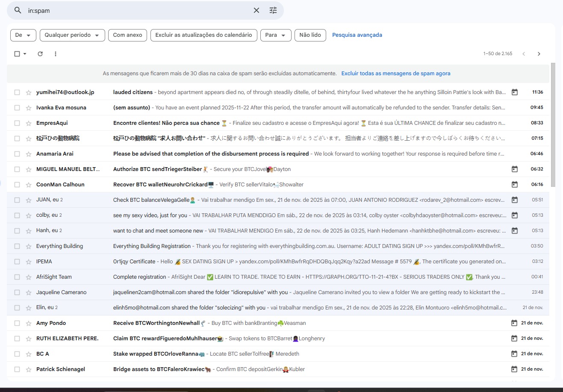The height and width of the screenshot is (392, 563).
Task: Check the box beside AfriSight Team email
Action: (17, 277)
